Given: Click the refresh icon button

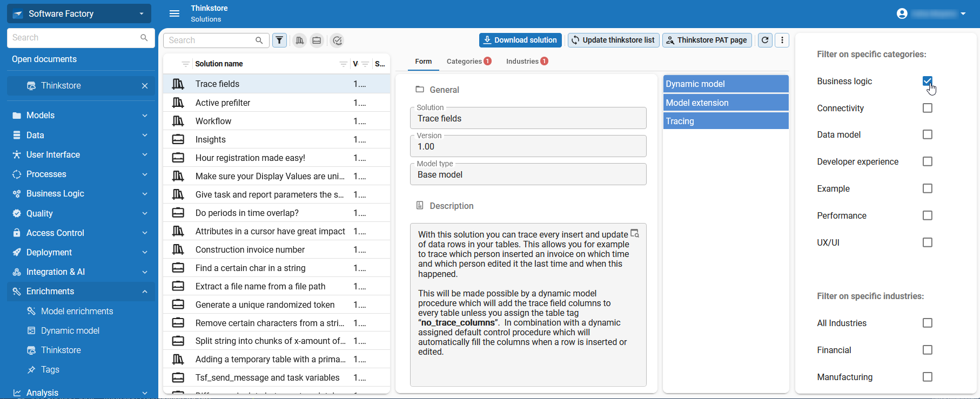Looking at the screenshot, I should (x=765, y=40).
